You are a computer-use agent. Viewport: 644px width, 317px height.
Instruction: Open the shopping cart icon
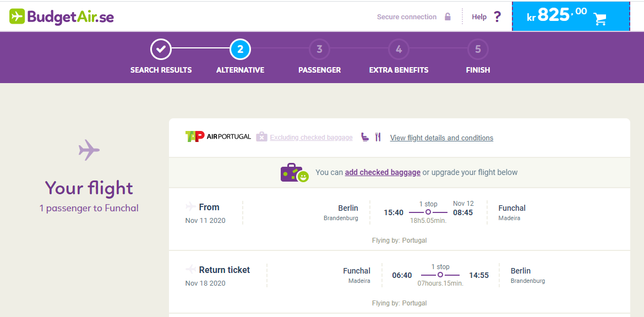point(600,19)
